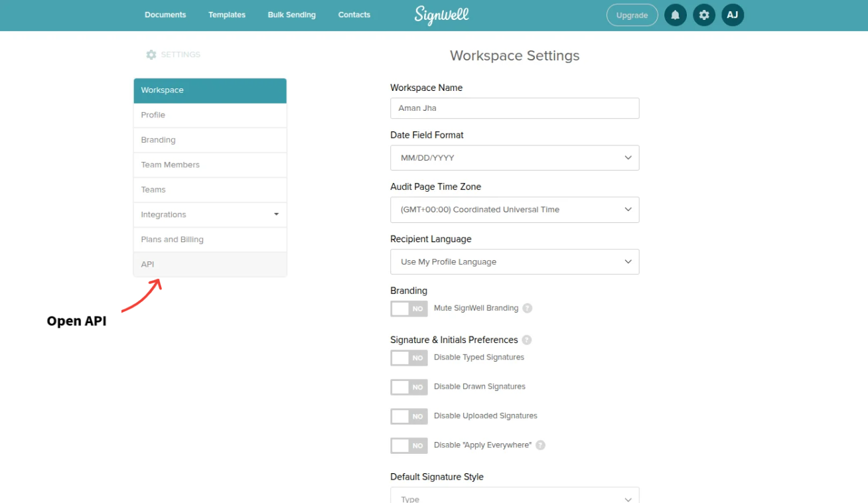The height and width of the screenshot is (503, 868).
Task: Go to Bulk Sending
Action: (291, 15)
